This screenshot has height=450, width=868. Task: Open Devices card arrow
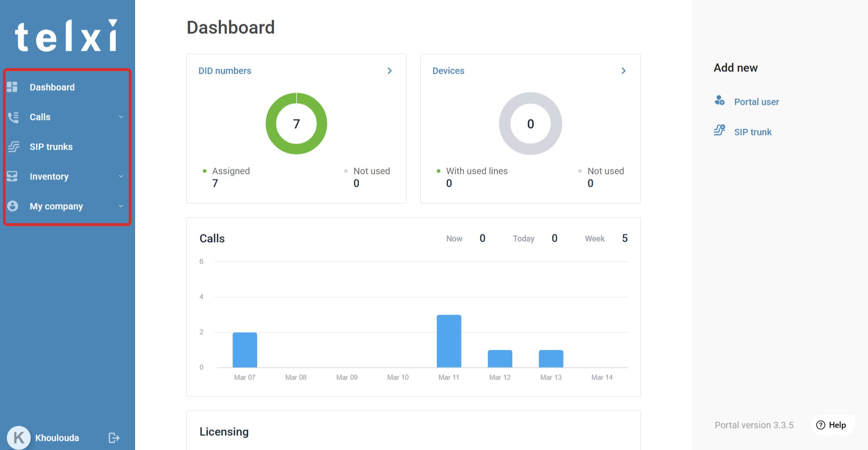coord(624,71)
